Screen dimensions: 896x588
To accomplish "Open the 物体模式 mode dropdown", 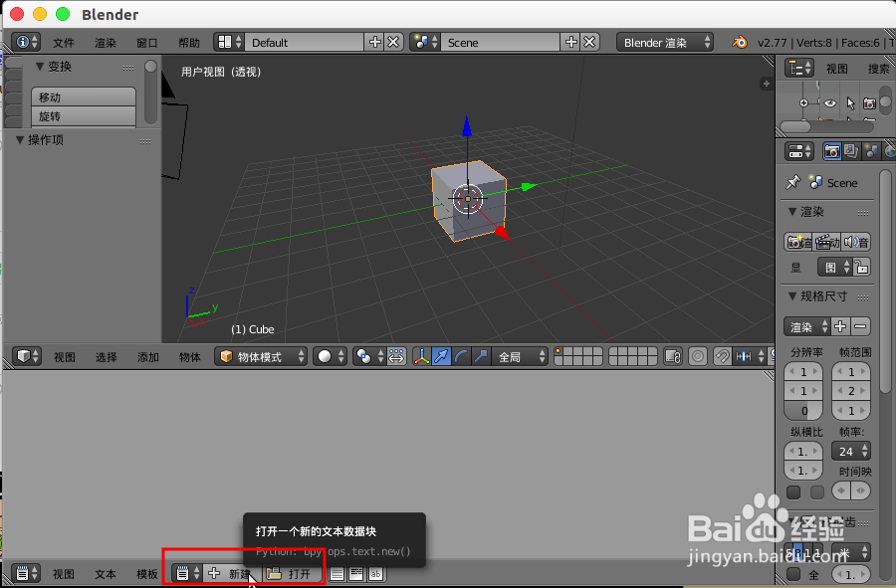I will (x=259, y=356).
